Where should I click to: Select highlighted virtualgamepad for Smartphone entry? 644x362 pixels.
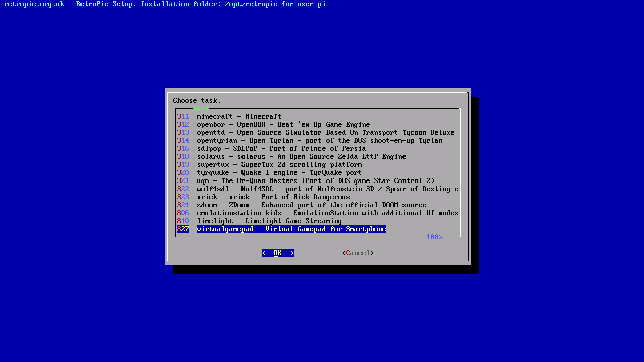point(291,229)
